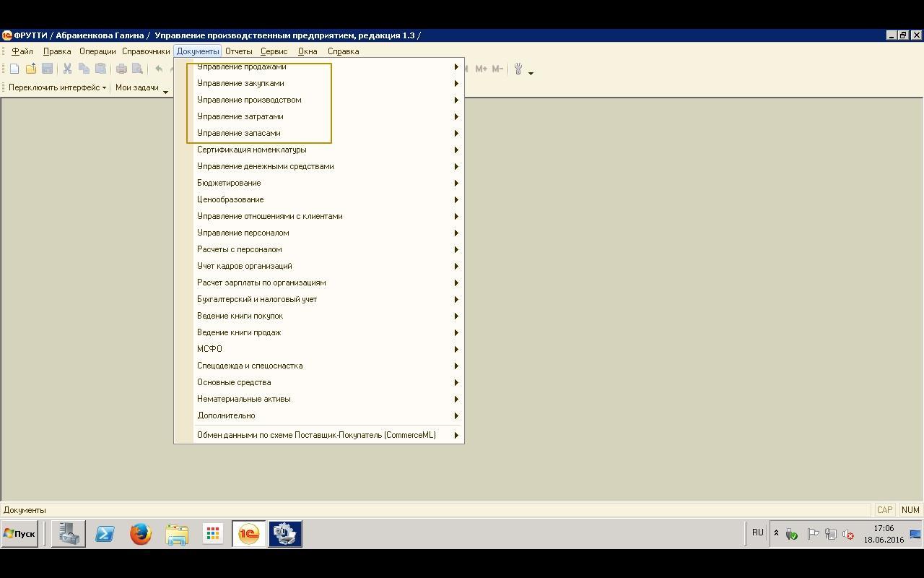Click the Print icon in toolbar
This screenshot has height=578, width=924.
tap(121, 69)
